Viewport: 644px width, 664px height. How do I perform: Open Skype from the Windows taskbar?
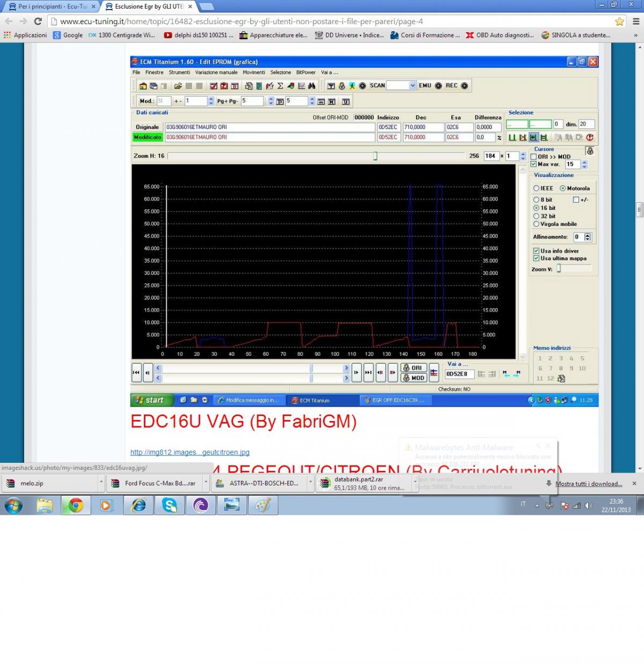tap(170, 505)
